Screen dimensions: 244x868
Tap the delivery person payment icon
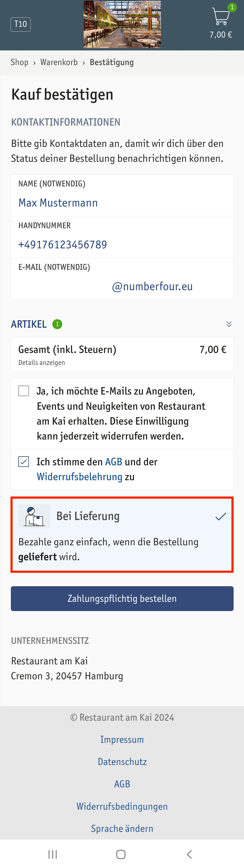coord(34,516)
